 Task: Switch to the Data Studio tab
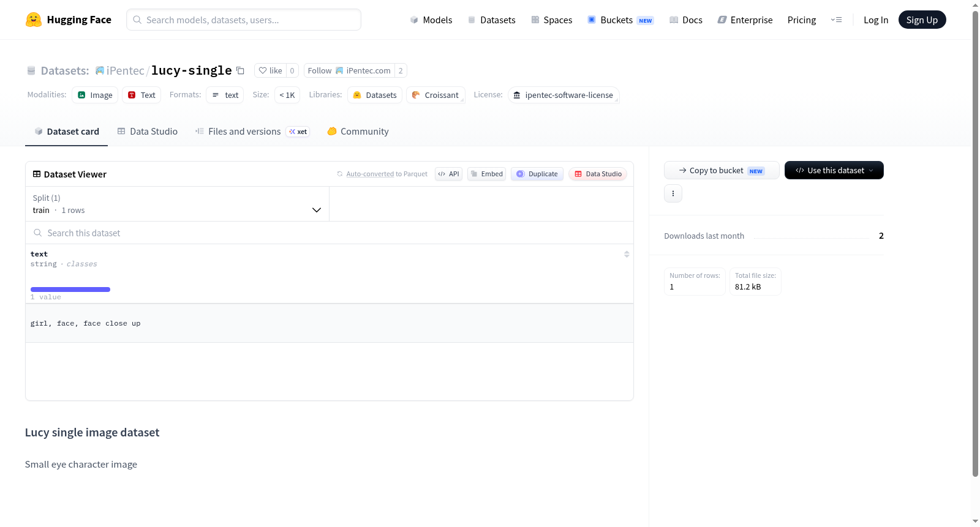coord(148,132)
